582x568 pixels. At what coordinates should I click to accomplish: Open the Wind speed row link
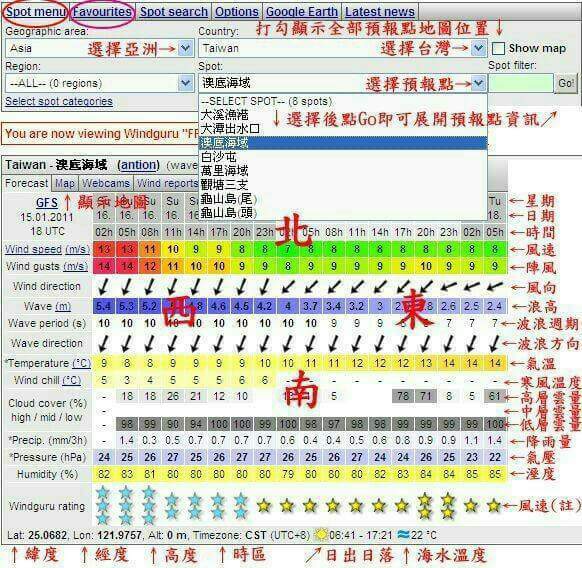(x=33, y=249)
